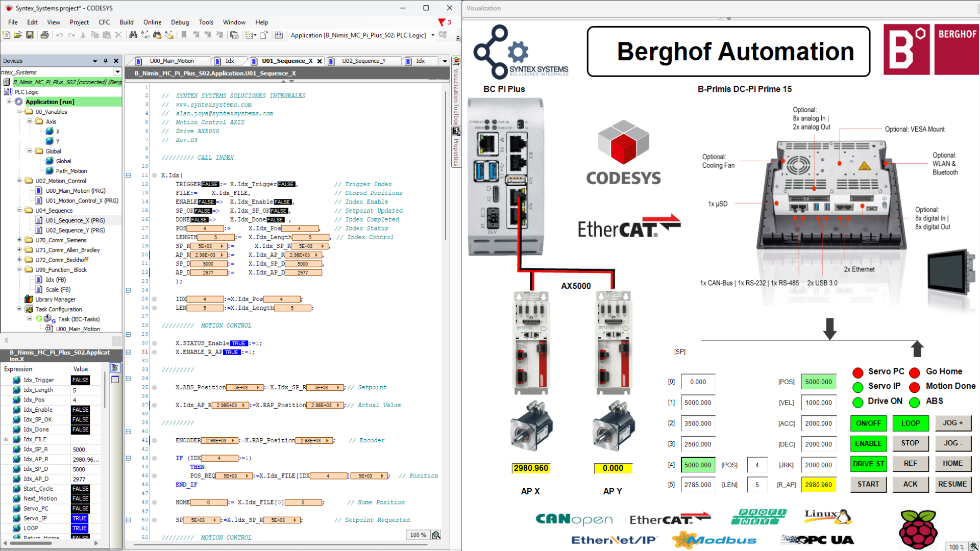Viewport: 980px width, 551px height.
Task: Toggle Idx_Enable FALSE value in watch list
Action: [x=80, y=410]
